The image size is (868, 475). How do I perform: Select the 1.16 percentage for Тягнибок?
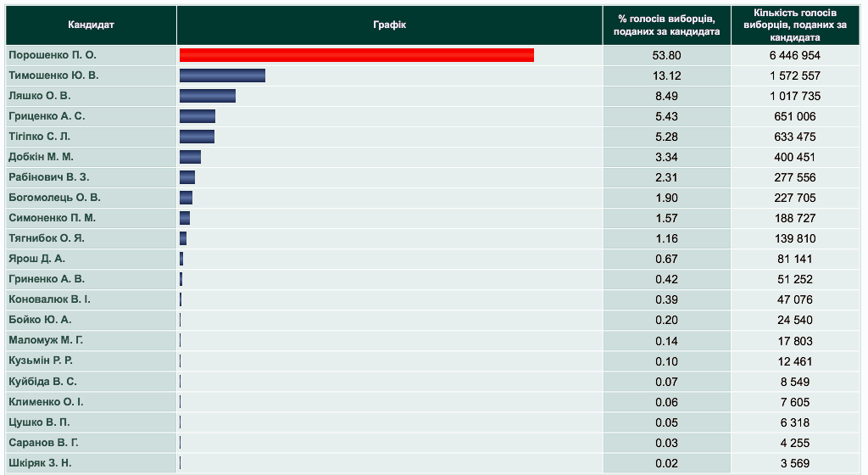(x=667, y=239)
